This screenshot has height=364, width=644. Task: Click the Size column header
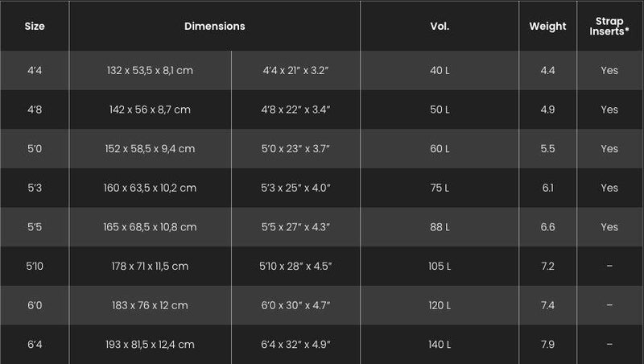pos(35,26)
